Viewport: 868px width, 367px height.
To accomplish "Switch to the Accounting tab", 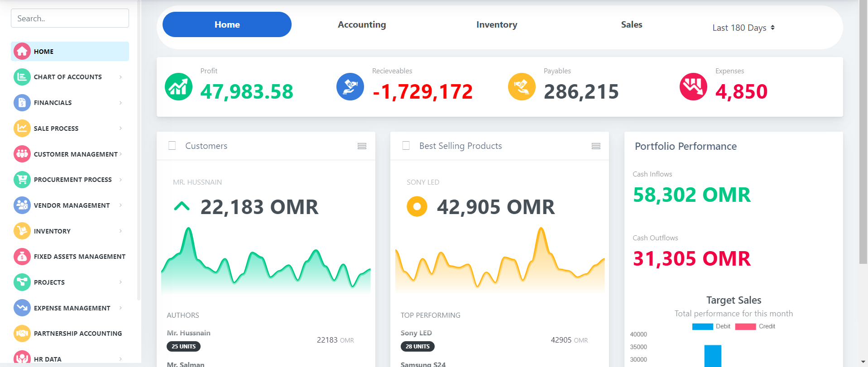I will (362, 25).
